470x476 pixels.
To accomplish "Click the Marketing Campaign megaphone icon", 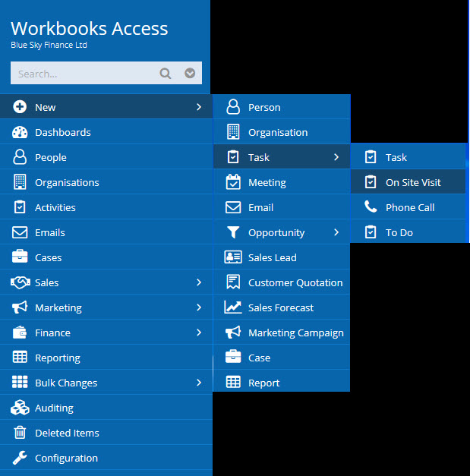I will [x=233, y=332].
